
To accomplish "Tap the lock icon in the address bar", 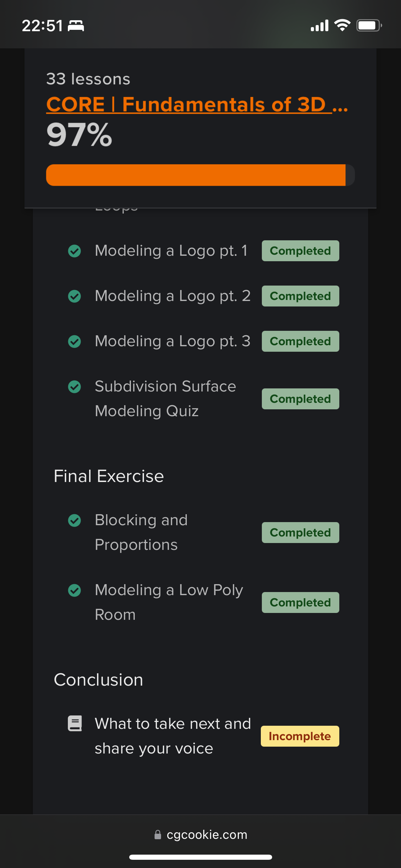I will pyautogui.click(x=158, y=834).
